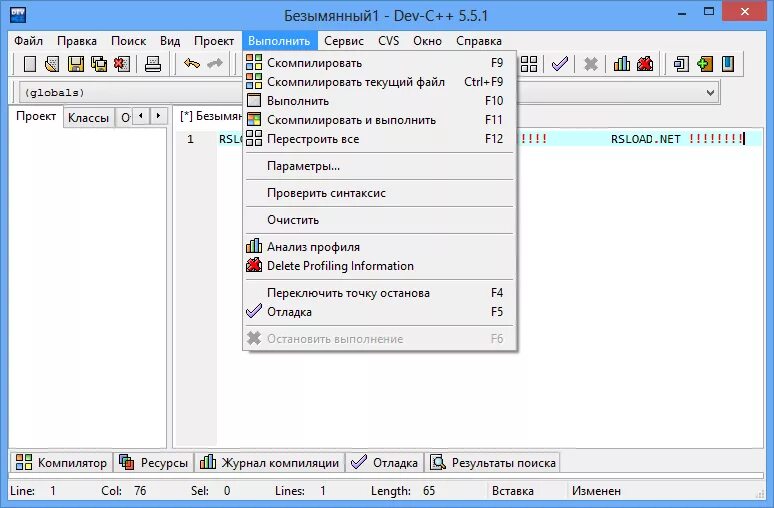
Task: Click the Sel: 0 status bar entry
Action: coord(211,491)
